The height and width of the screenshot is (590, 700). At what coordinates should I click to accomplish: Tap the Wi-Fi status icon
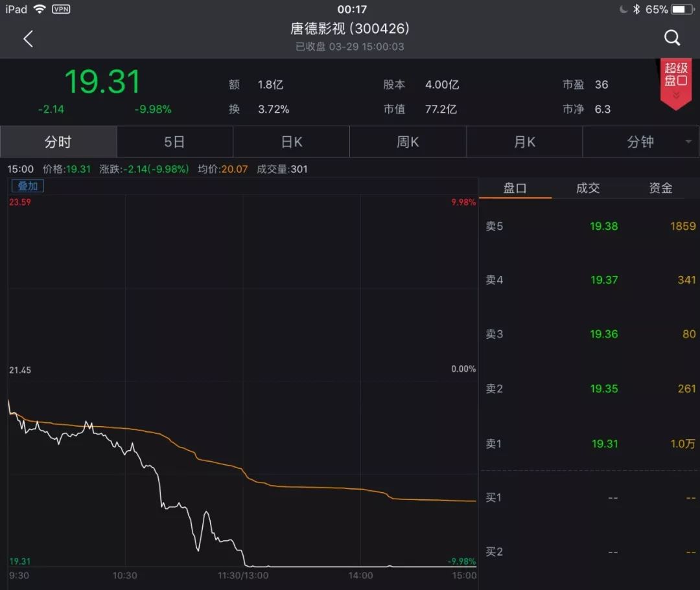tap(40, 9)
